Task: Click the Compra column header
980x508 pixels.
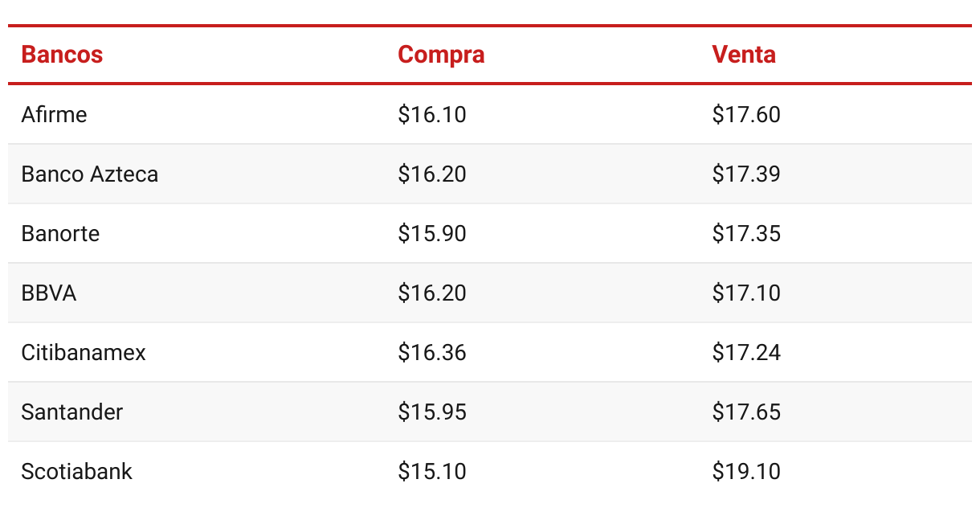Action: coord(441,55)
